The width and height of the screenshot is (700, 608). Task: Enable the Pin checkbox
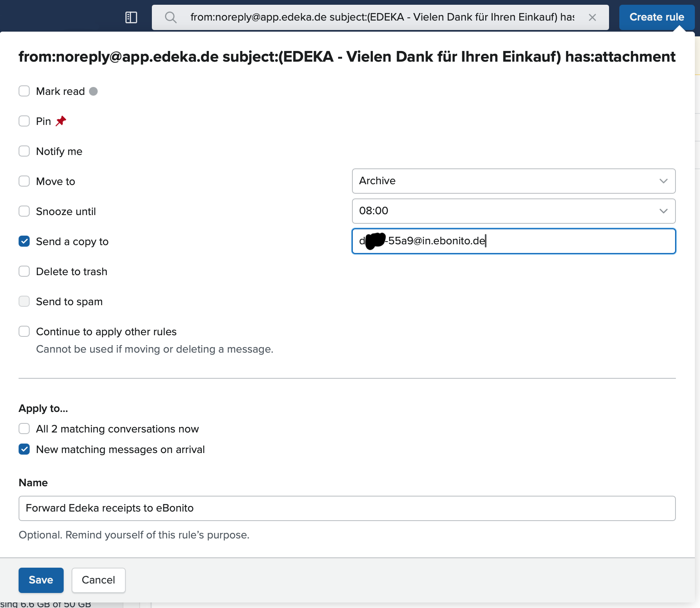pyautogui.click(x=24, y=121)
